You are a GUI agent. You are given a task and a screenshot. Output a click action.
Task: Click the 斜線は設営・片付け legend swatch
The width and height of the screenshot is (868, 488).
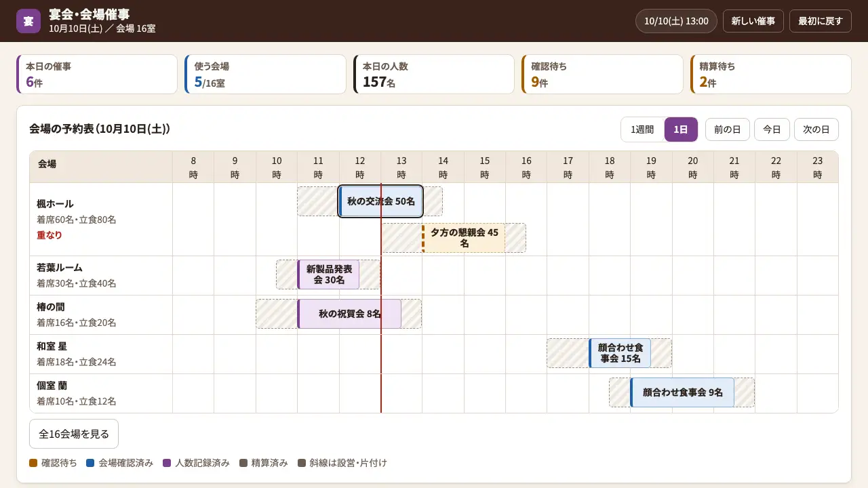[302, 463]
